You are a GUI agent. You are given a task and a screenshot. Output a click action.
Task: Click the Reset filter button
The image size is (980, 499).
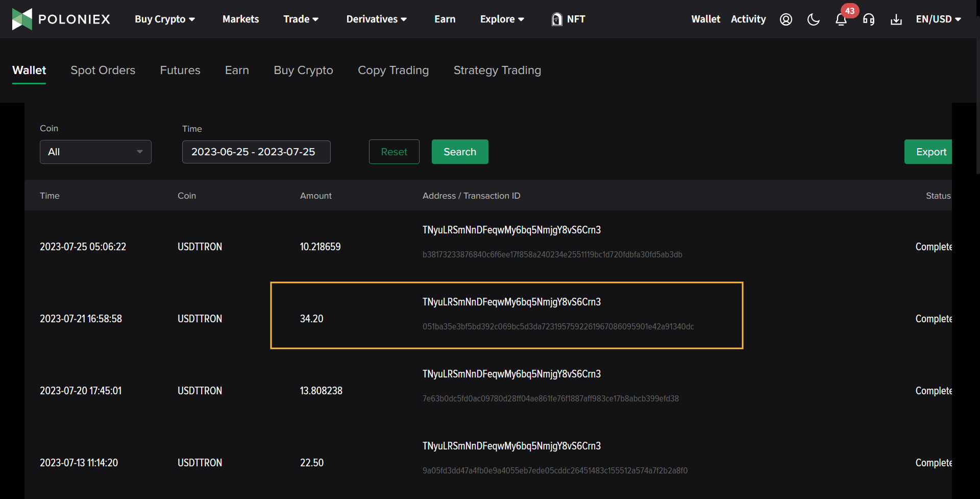pyautogui.click(x=394, y=152)
